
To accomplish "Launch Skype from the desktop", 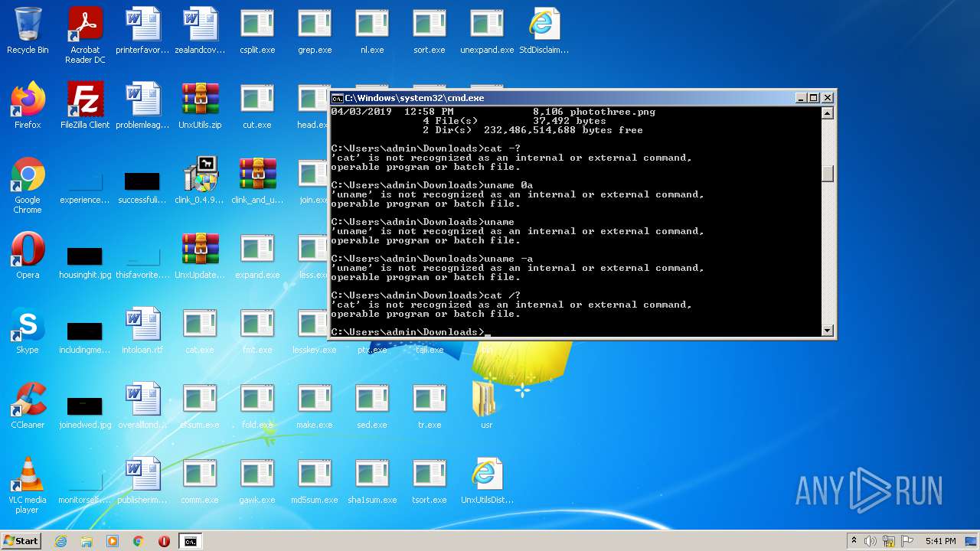I will pos(28,331).
